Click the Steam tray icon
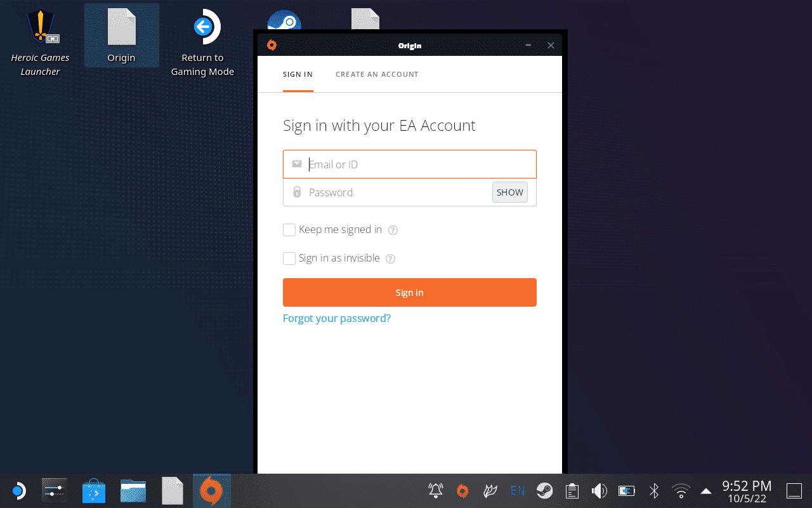 coord(544,491)
